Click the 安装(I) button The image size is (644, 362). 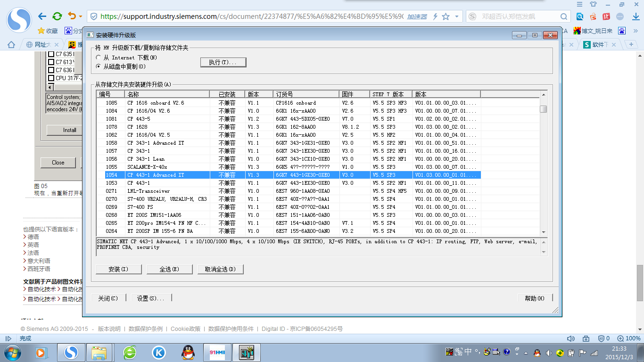click(x=118, y=269)
